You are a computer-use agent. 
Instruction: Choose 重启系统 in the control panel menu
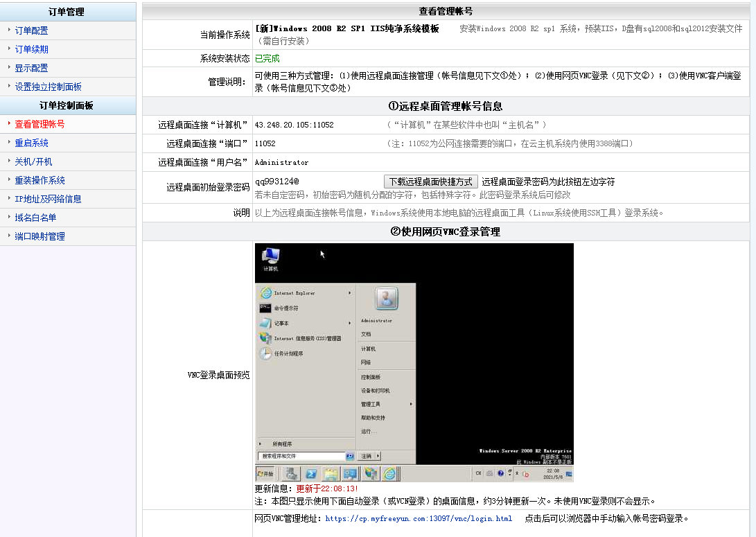(31, 143)
